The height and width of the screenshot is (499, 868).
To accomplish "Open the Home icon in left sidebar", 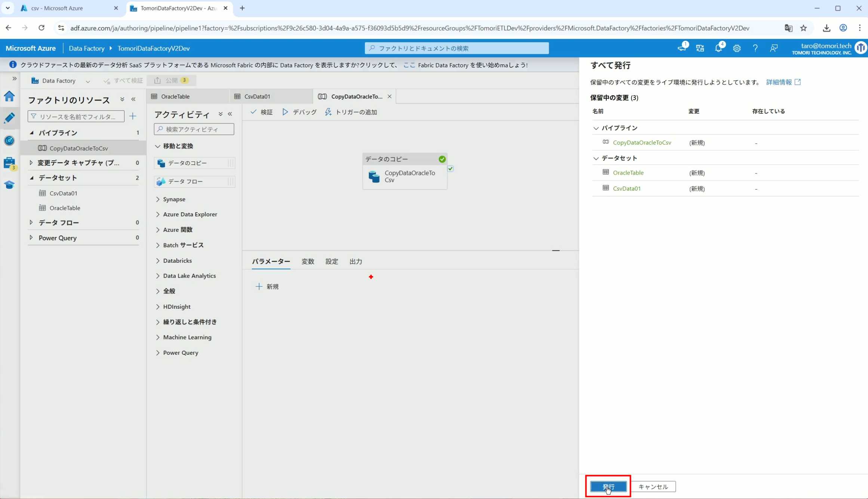I will [x=9, y=96].
